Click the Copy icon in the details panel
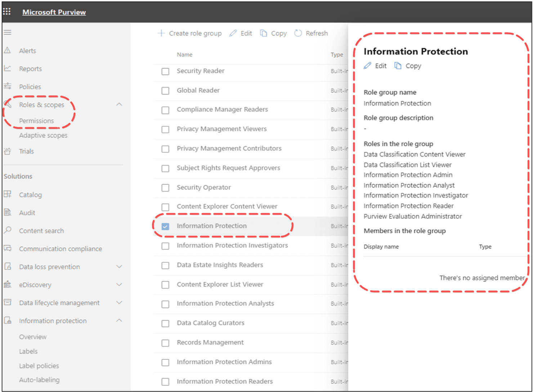 point(407,66)
